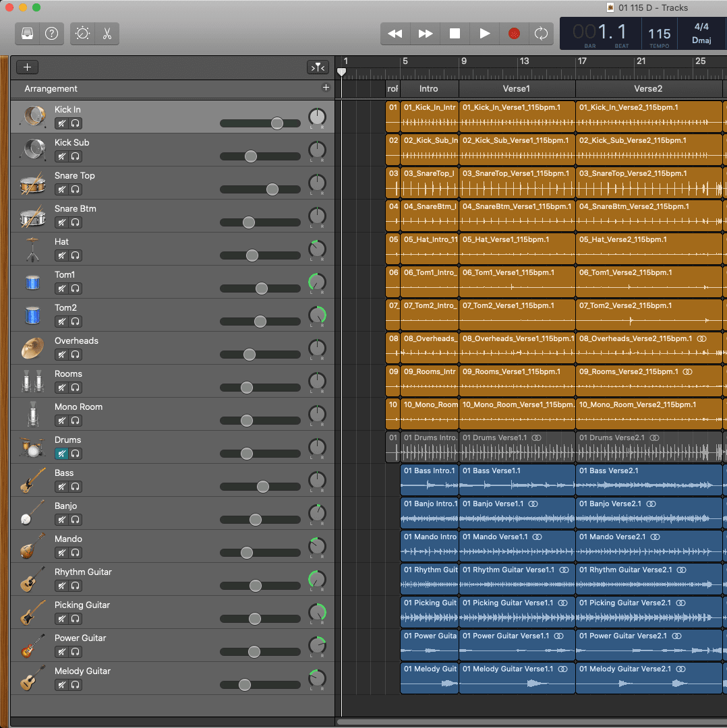
Task: Adjust the Snare Top volume slider
Action: tap(272, 189)
